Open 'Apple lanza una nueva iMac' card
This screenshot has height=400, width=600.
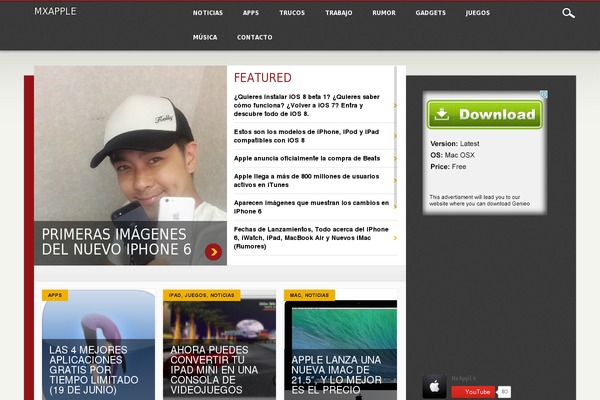[336, 375]
